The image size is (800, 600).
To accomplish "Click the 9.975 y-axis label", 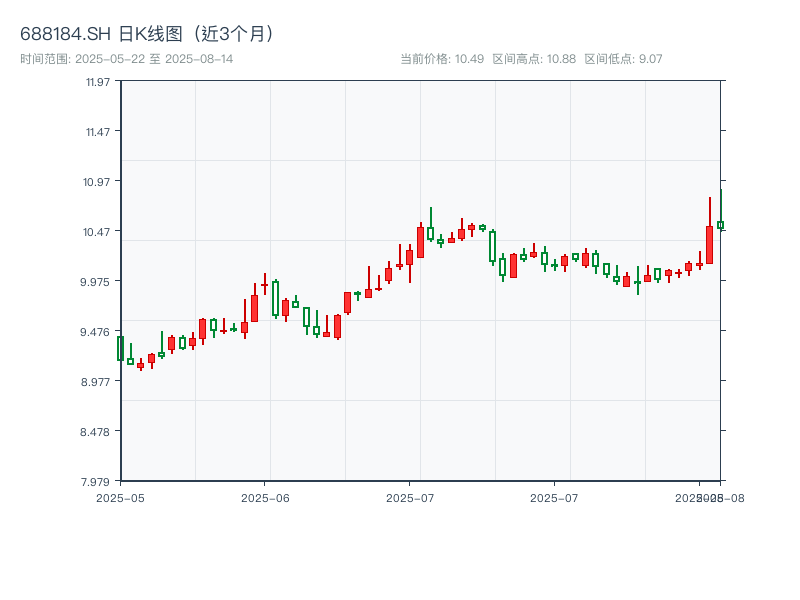I will (x=97, y=282).
